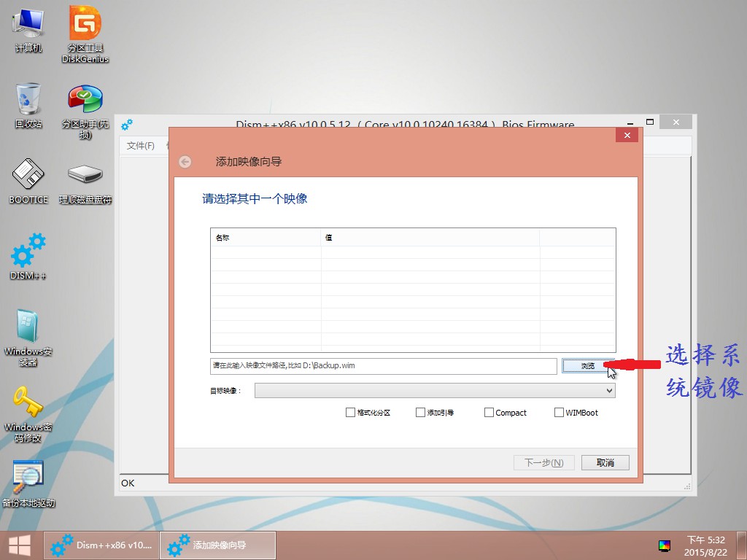Enable the WIMBoot checkbox
The width and height of the screenshot is (747, 560).
pos(560,413)
